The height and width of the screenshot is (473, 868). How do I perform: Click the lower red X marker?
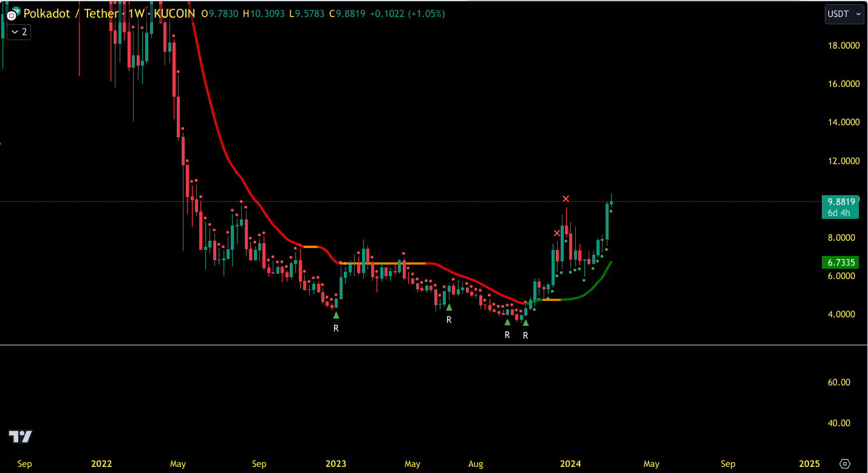click(x=556, y=233)
